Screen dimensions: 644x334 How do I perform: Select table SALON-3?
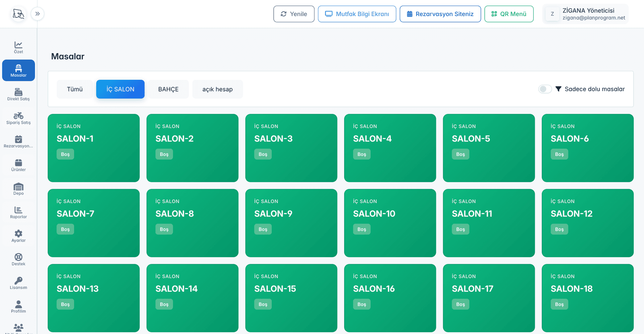291,148
